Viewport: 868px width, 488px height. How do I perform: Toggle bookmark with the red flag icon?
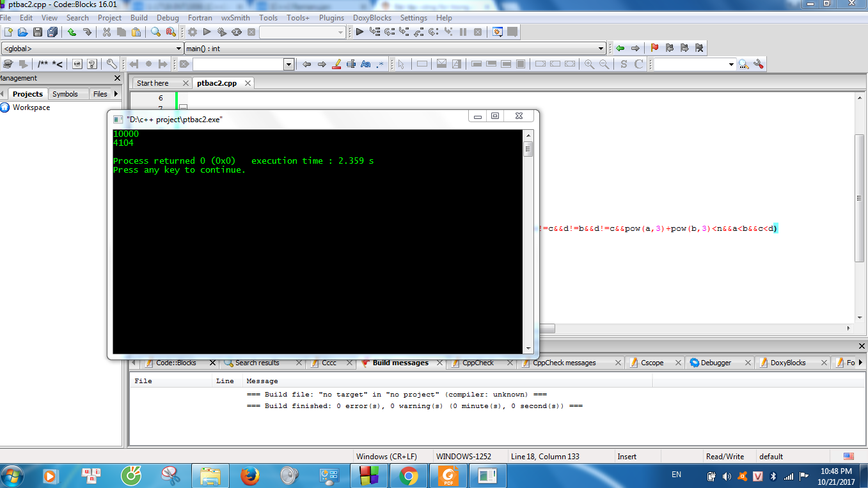(x=654, y=48)
